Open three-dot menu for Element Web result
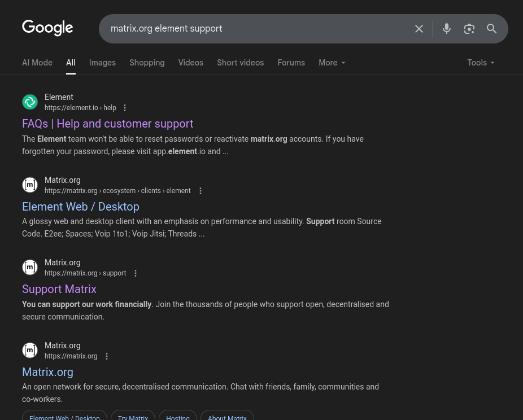The height and width of the screenshot is (420, 523). click(x=201, y=191)
